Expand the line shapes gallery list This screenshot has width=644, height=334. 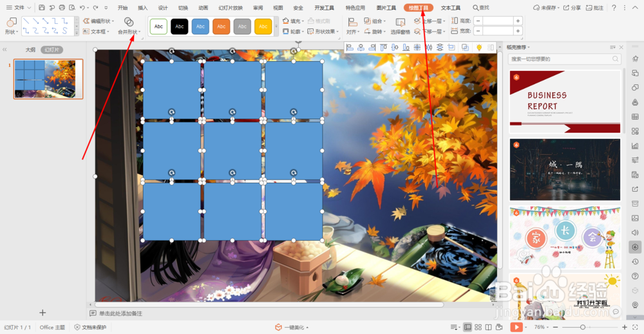(77, 32)
